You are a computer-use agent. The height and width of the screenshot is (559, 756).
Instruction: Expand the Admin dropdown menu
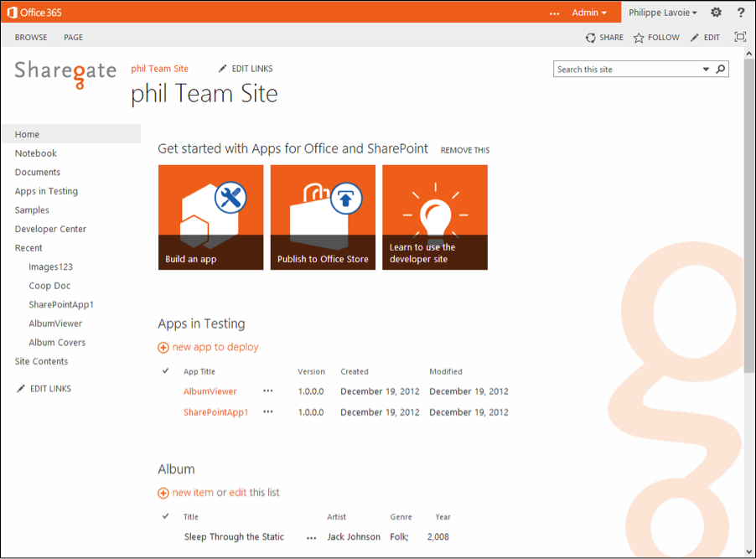point(589,13)
